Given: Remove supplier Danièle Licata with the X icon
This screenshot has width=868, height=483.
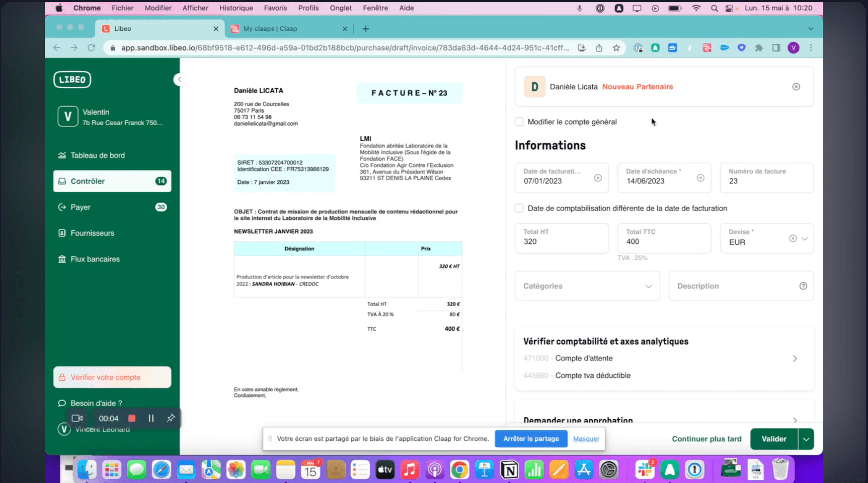Looking at the screenshot, I should pyautogui.click(x=796, y=86).
